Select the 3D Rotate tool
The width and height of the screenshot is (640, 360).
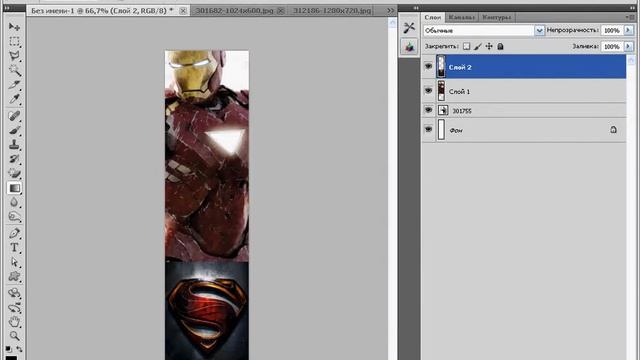tap(14, 293)
